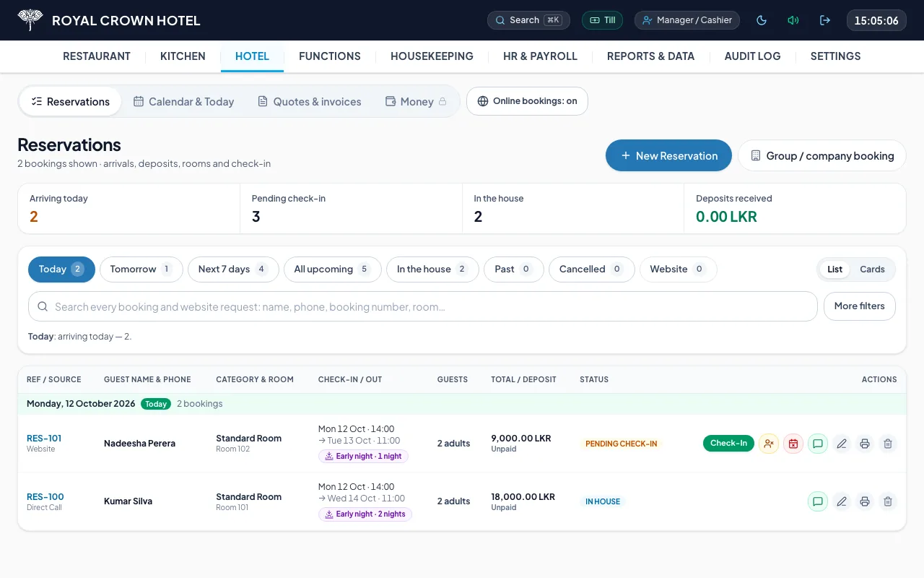Screen dimensions: 924x578
Task: Edit reservation RES-101 with pencil icon
Action: pos(841,444)
